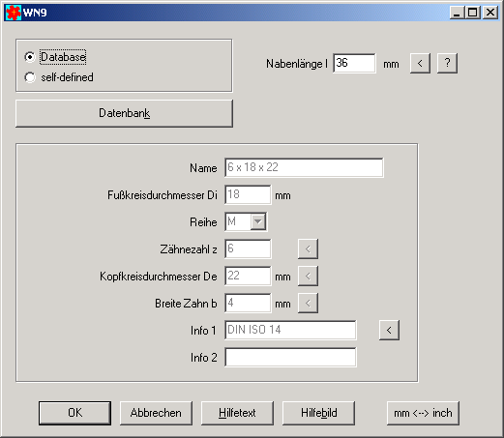Show the Hilfebild help image
Viewport: 504px width, 438px height.
318,413
